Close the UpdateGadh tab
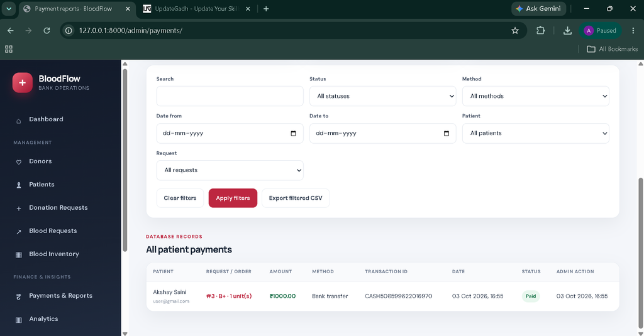The image size is (644, 336). click(x=248, y=9)
